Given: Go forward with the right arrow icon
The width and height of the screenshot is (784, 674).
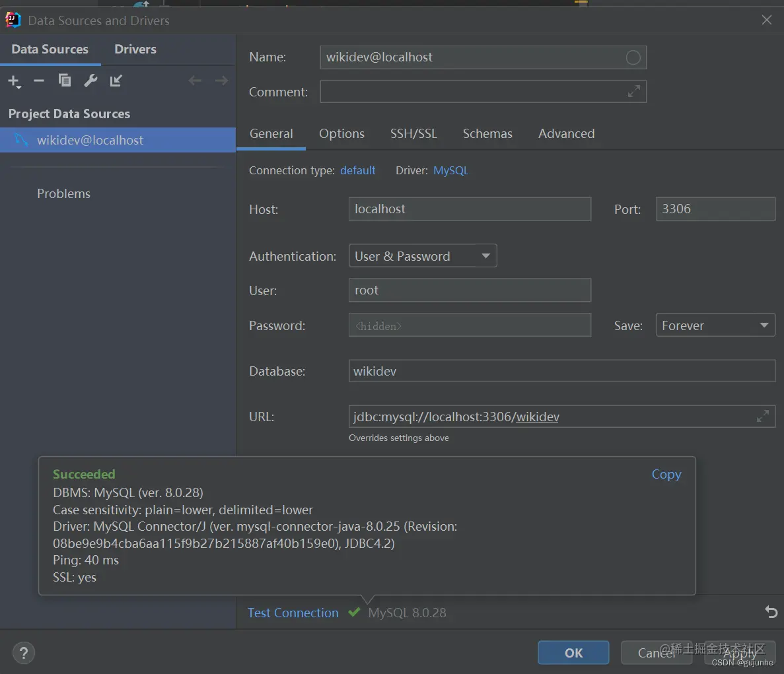Looking at the screenshot, I should pyautogui.click(x=221, y=81).
